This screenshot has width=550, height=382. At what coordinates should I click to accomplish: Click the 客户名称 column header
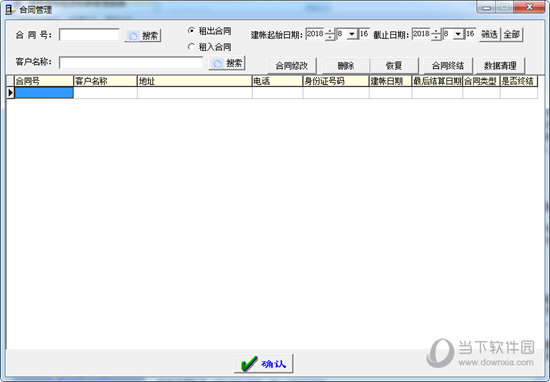coord(105,81)
